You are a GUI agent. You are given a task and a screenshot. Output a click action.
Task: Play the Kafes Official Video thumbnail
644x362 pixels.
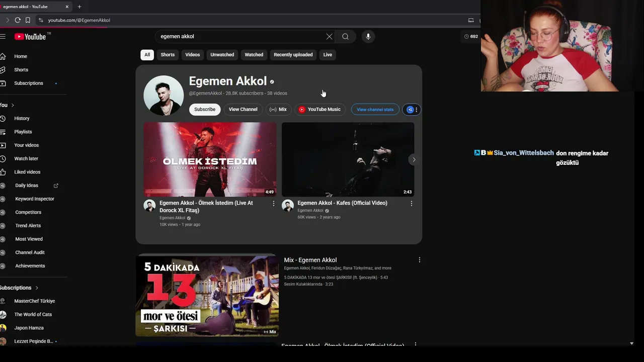click(x=348, y=159)
